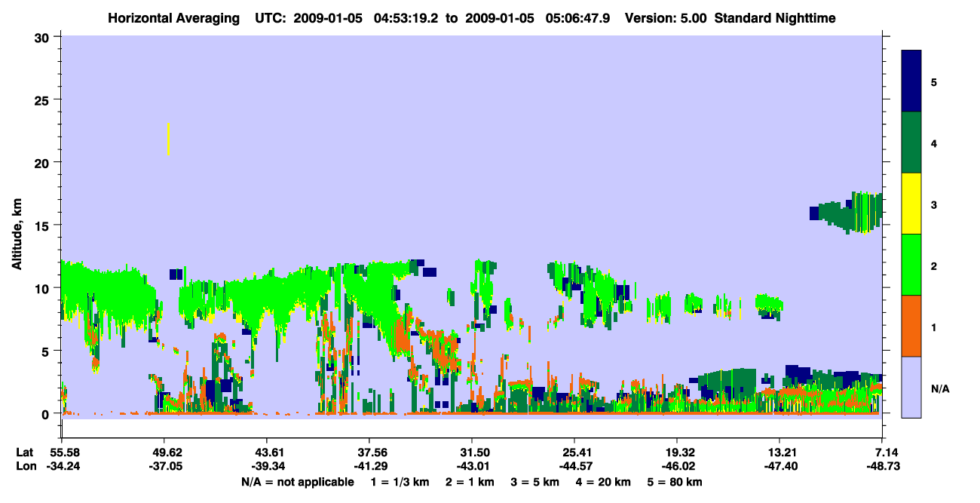Click the dark green 4 legend swatch
Viewport: 980px width, 503px height.
click(x=911, y=143)
